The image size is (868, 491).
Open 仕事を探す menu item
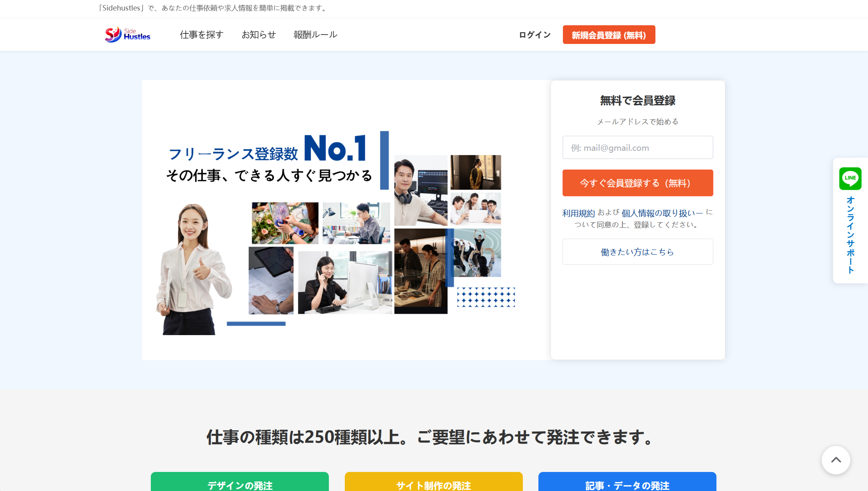201,35
